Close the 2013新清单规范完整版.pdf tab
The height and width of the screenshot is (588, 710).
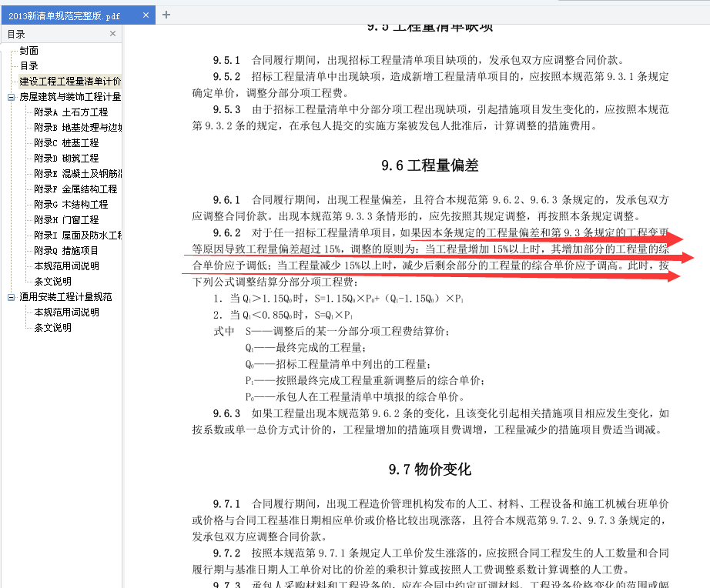tap(146, 15)
